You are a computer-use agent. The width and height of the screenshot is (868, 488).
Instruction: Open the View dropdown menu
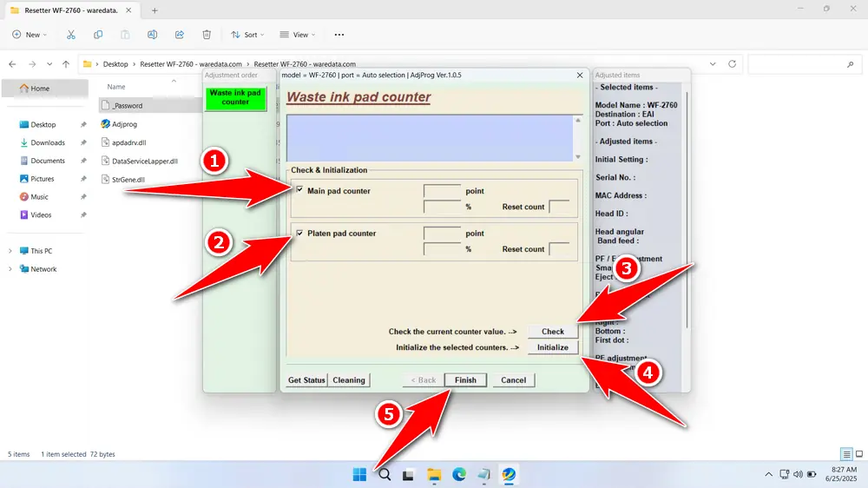tap(297, 35)
